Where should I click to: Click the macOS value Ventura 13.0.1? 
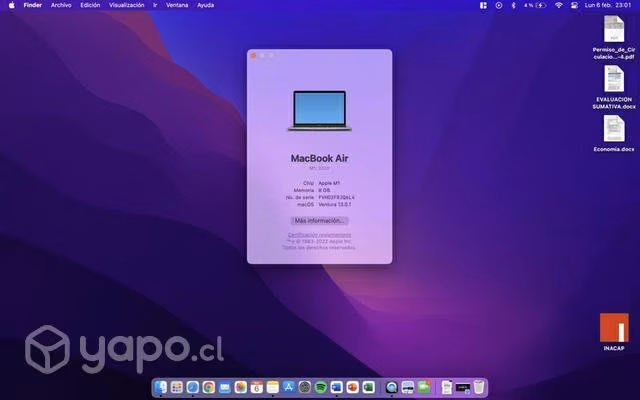[x=335, y=204]
